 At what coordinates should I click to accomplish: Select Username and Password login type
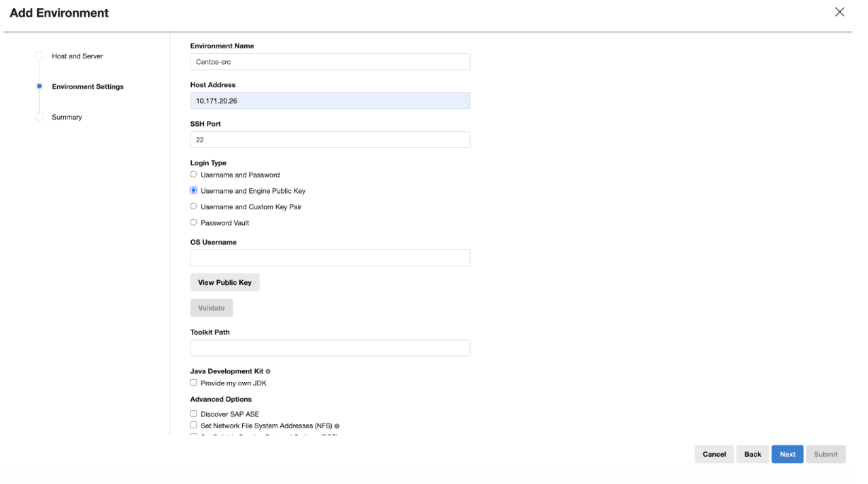point(194,175)
